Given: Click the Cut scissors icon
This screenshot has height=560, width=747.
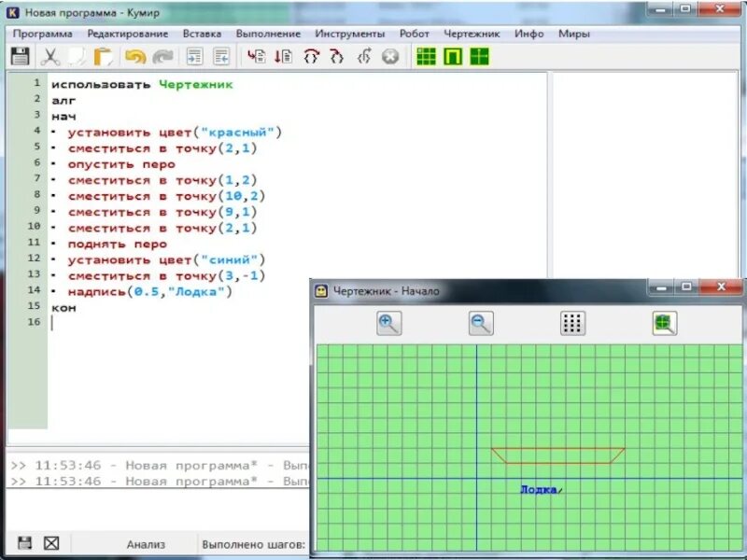Looking at the screenshot, I should tap(49, 57).
